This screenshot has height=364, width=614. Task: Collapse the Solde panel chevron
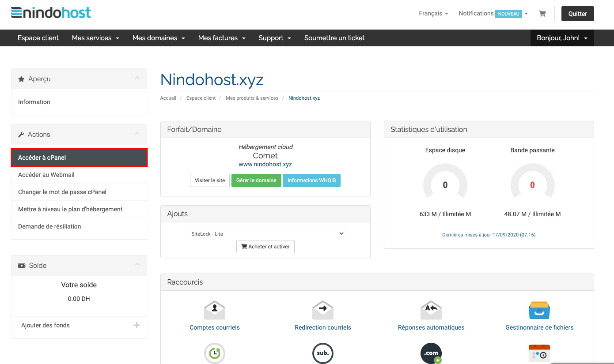click(137, 265)
